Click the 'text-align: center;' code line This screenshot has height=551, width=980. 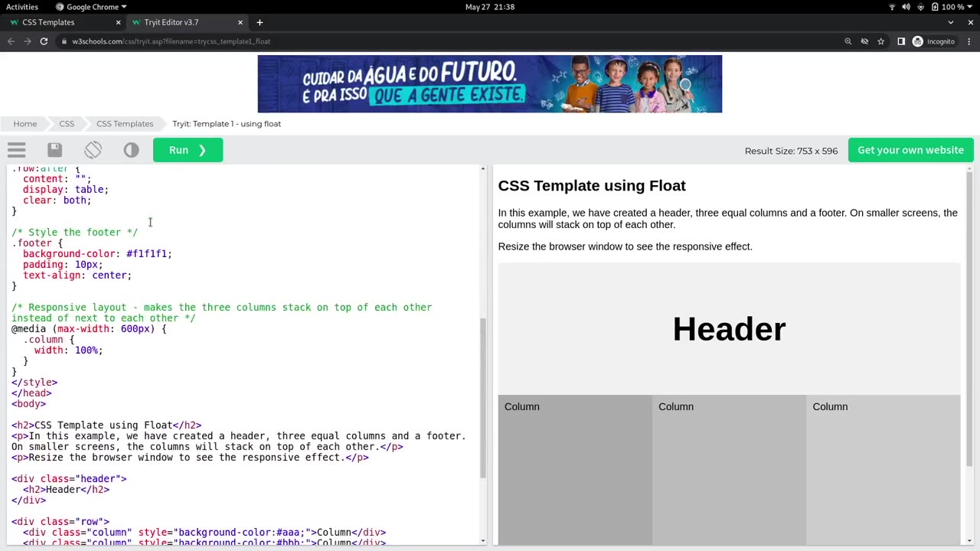[x=77, y=275]
